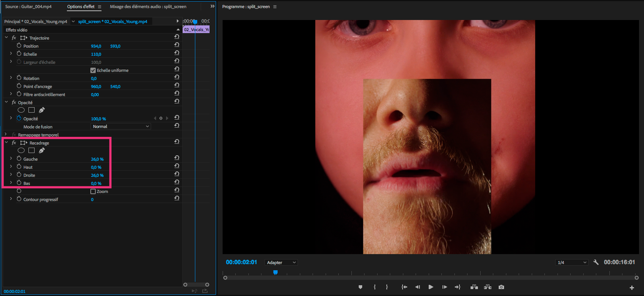The image size is (644, 296).
Task: Play the program sequence
Action: 431,287
